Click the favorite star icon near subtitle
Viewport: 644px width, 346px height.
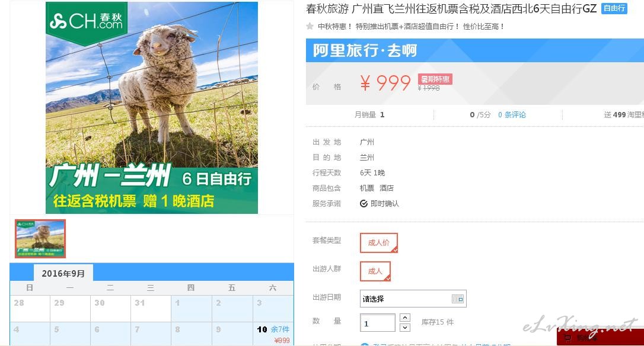point(310,26)
